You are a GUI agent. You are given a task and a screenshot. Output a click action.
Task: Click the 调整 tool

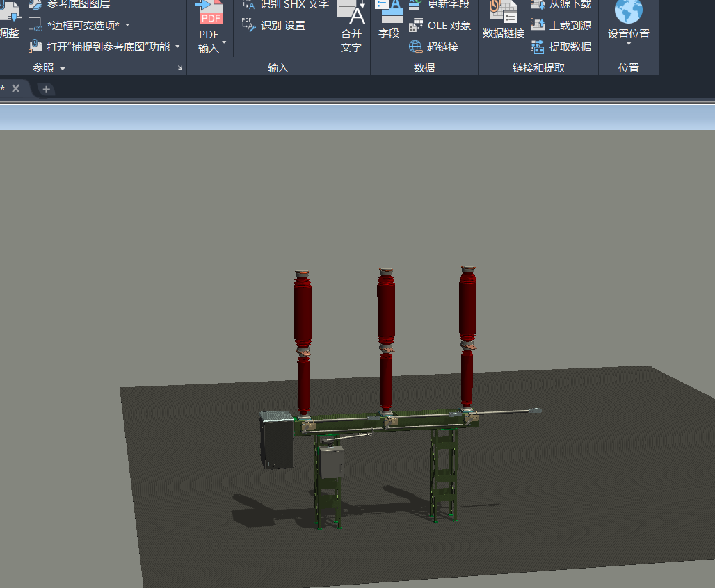pyautogui.click(x=10, y=20)
